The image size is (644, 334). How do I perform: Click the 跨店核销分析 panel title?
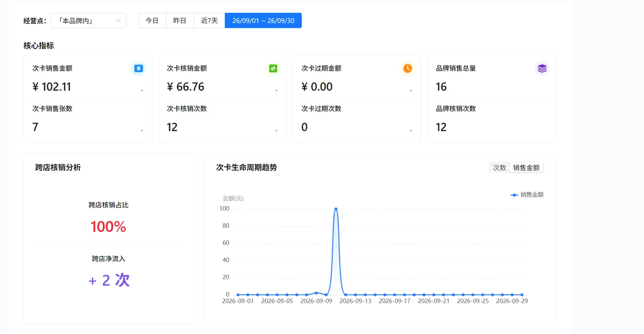coord(58,167)
